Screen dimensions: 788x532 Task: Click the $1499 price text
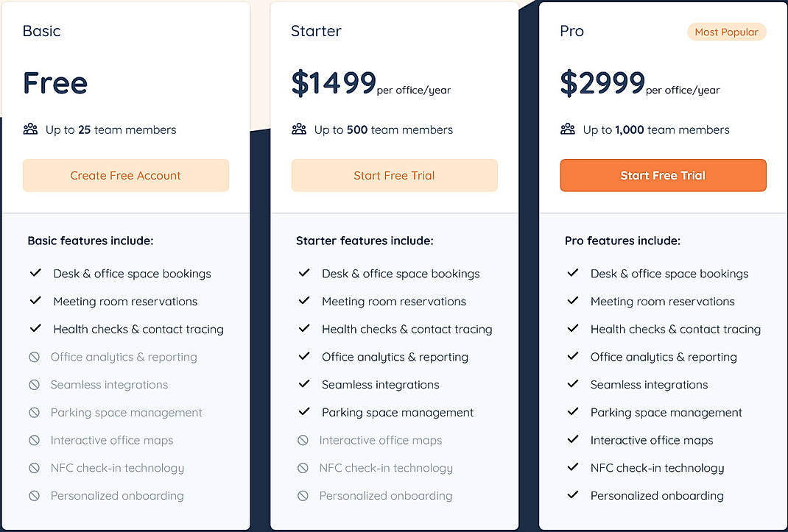tap(333, 82)
